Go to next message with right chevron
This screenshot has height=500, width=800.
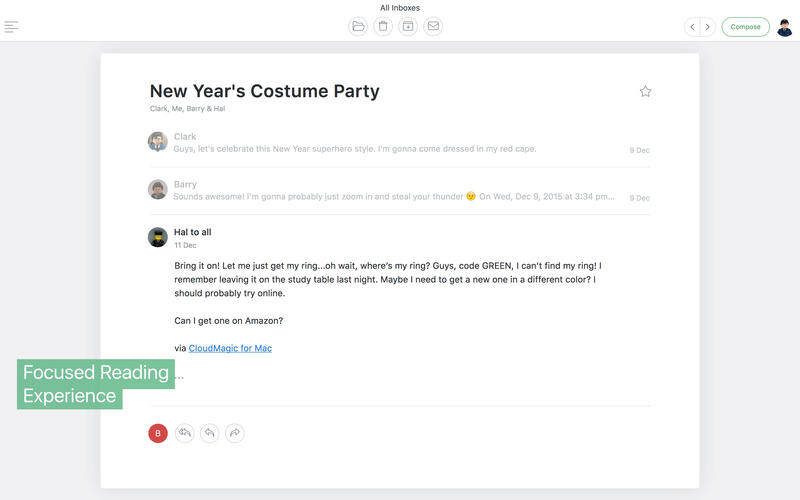(x=708, y=27)
